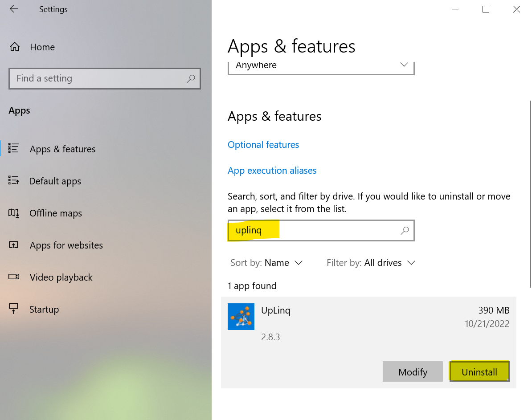Click the 10/21/2022 install date

487,324
